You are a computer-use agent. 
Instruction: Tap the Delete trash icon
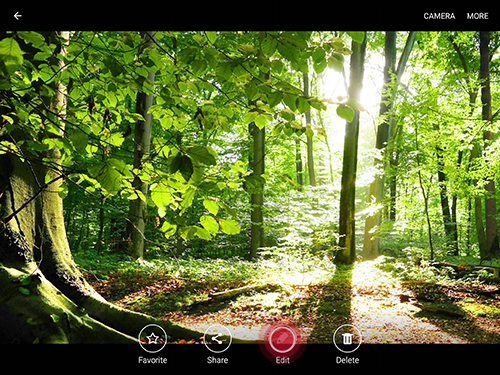[x=347, y=338]
